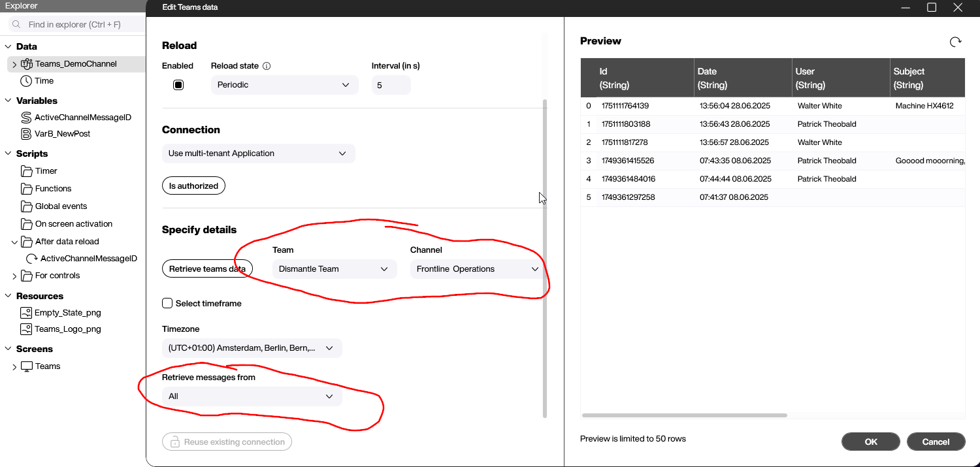980x467 pixels.
Task: Click the Date column header in Preview
Action: pos(743,78)
